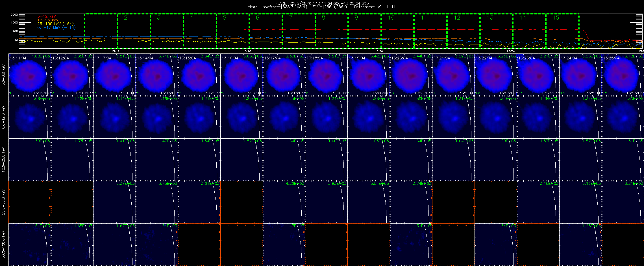The image size is (644, 266).
Task: Click the 13:12 tick label on the time axis
Action: [x=115, y=52]
